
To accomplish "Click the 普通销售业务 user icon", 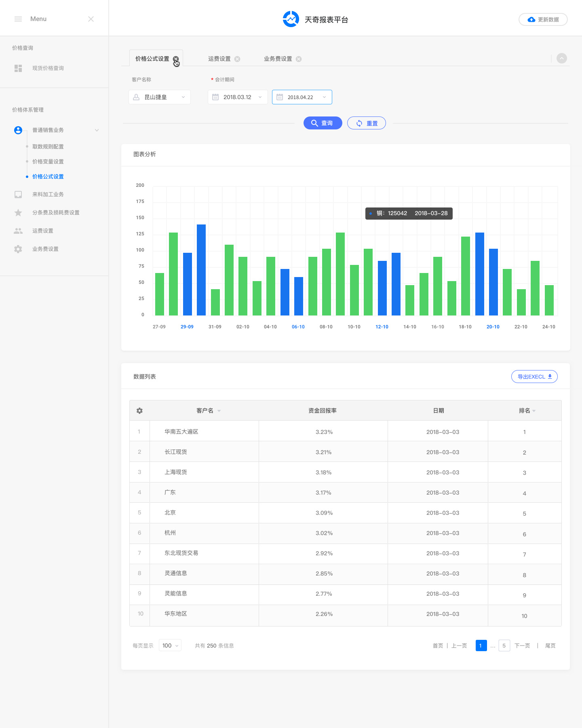I will click(18, 130).
